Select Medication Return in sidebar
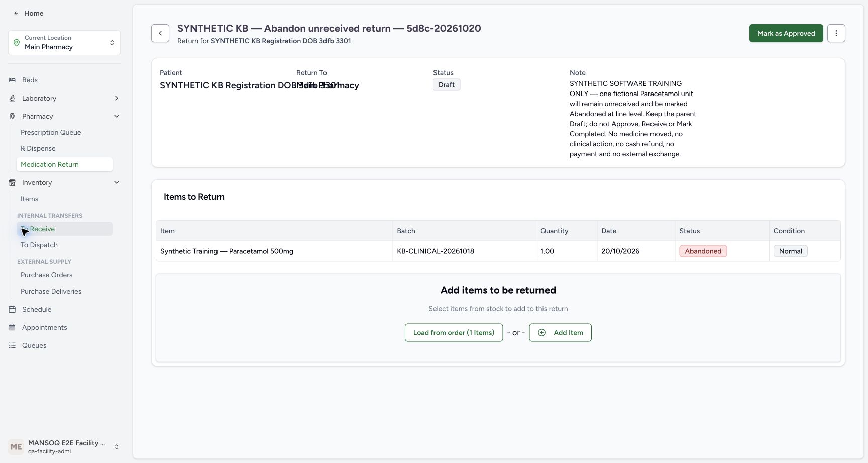 click(64, 164)
